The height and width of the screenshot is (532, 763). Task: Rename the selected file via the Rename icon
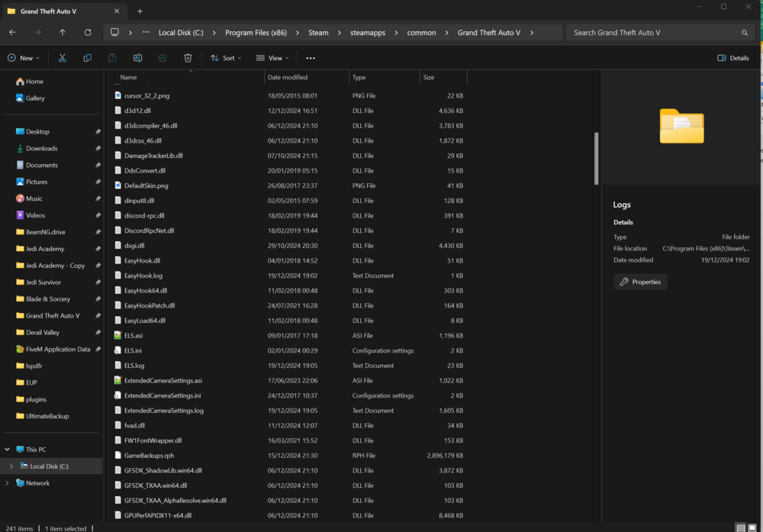point(137,57)
